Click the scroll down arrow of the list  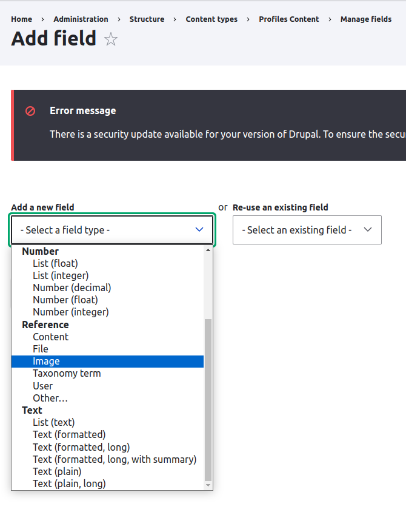pos(208,485)
